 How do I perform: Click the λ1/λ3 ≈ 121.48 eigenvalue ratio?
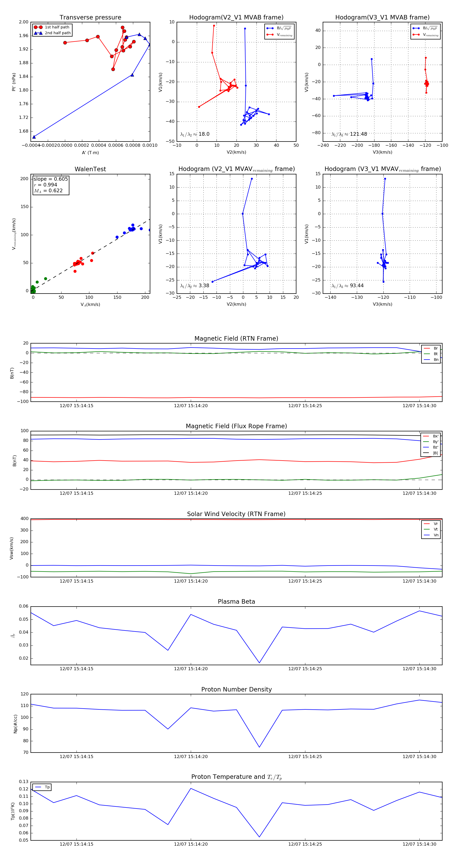[x=349, y=134]
